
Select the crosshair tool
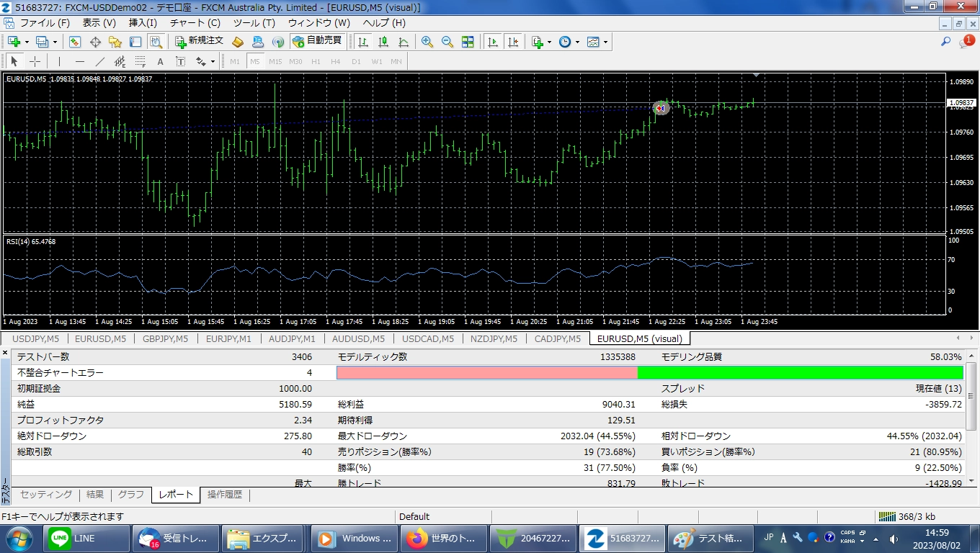coord(35,62)
